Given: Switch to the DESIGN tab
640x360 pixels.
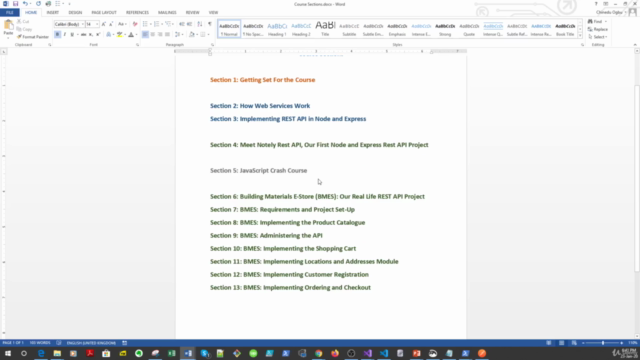Looking at the screenshot, I should (75, 13).
